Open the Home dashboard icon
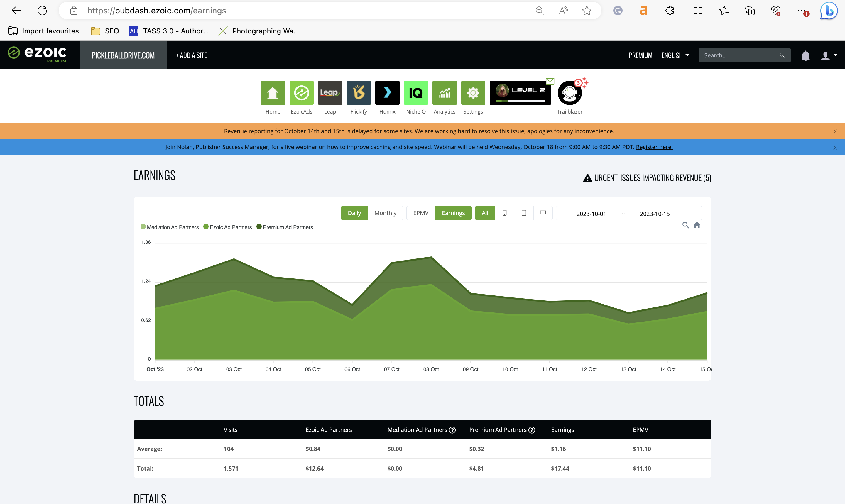The height and width of the screenshot is (504, 845). click(273, 93)
